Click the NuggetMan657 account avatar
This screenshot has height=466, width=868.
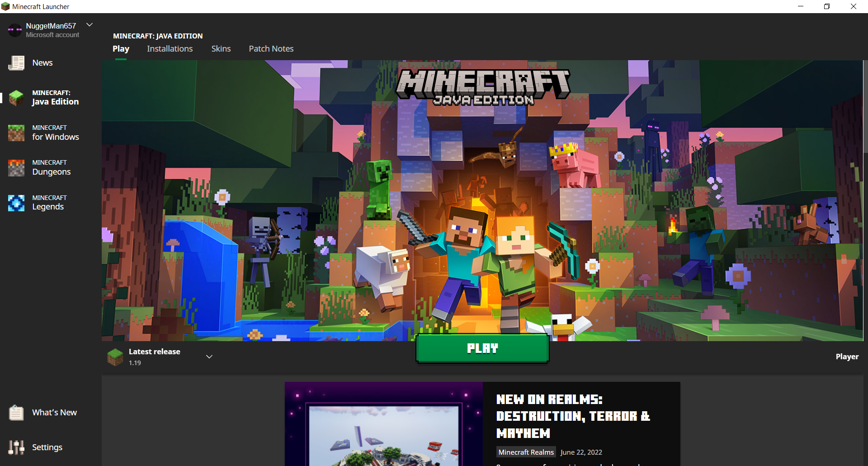point(14,30)
